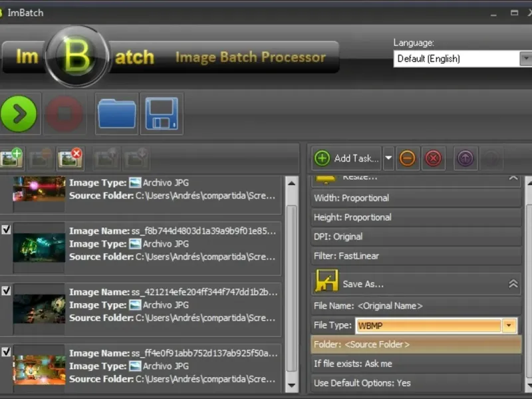
Task: Move task down with dimmed arrow icon
Action: point(491,158)
